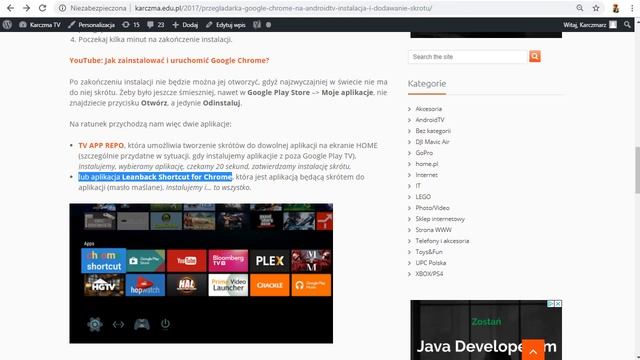Open Witaj, Karczmarz account menu
This screenshot has height=360, width=640.
590,25
